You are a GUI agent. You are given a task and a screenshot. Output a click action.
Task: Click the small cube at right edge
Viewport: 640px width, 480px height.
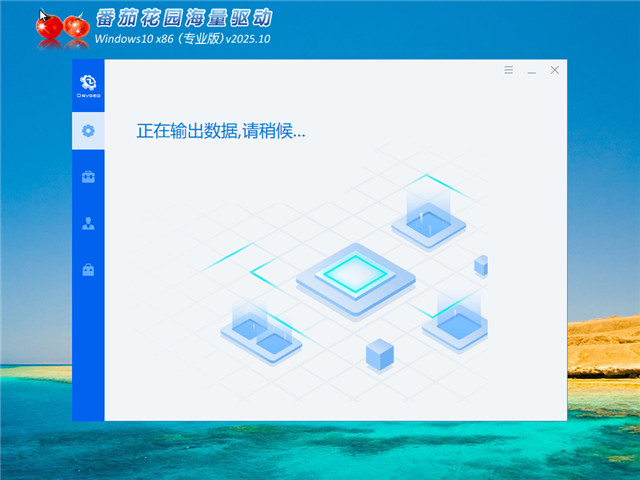481,265
